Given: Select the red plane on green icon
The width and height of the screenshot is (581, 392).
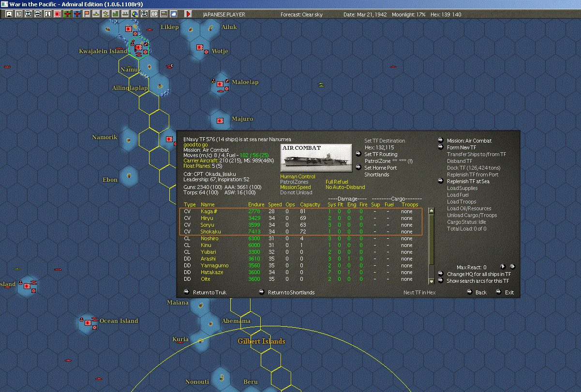Looking at the screenshot, I should (67, 14).
